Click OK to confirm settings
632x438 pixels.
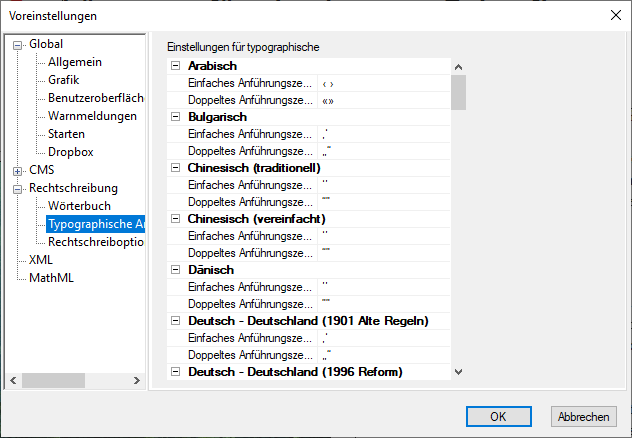497,416
